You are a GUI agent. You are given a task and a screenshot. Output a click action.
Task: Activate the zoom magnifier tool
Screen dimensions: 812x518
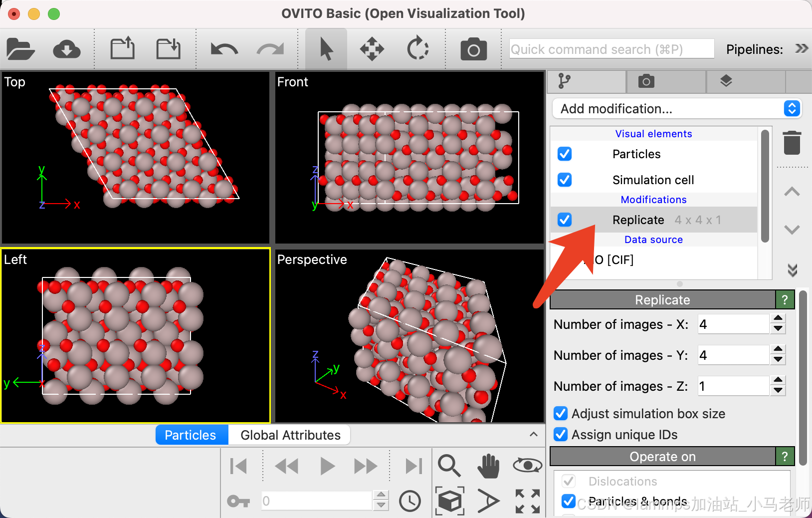[x=449, y=466]
